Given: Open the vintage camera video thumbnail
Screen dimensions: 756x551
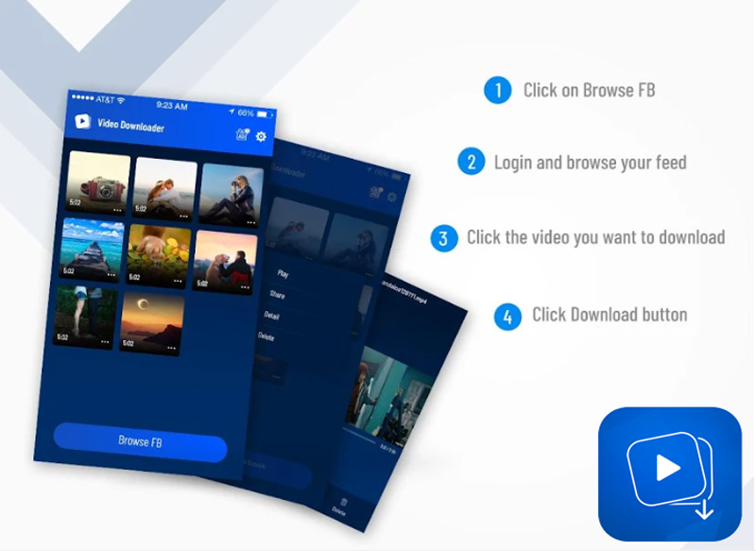Looking at the screenshot, I should (x=98, y=182).
